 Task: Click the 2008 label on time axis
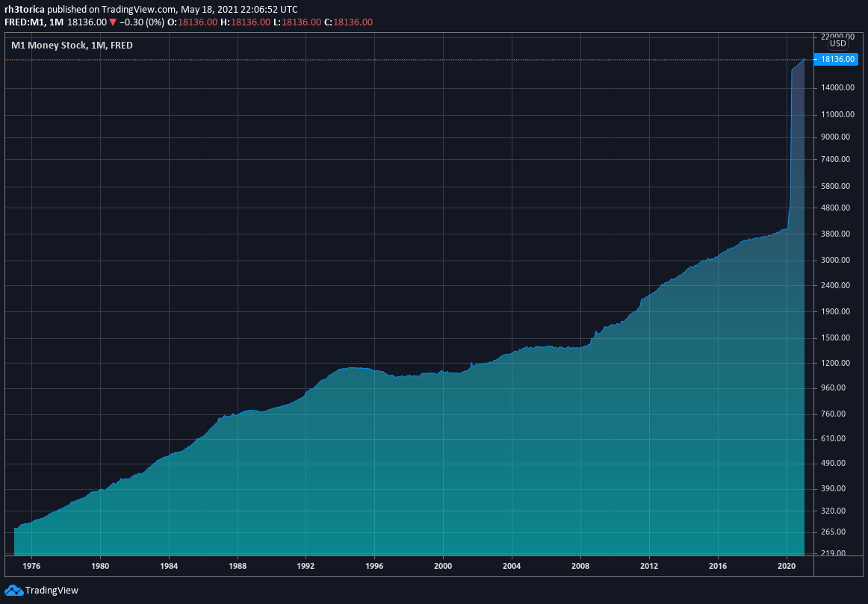click(580, 566)
